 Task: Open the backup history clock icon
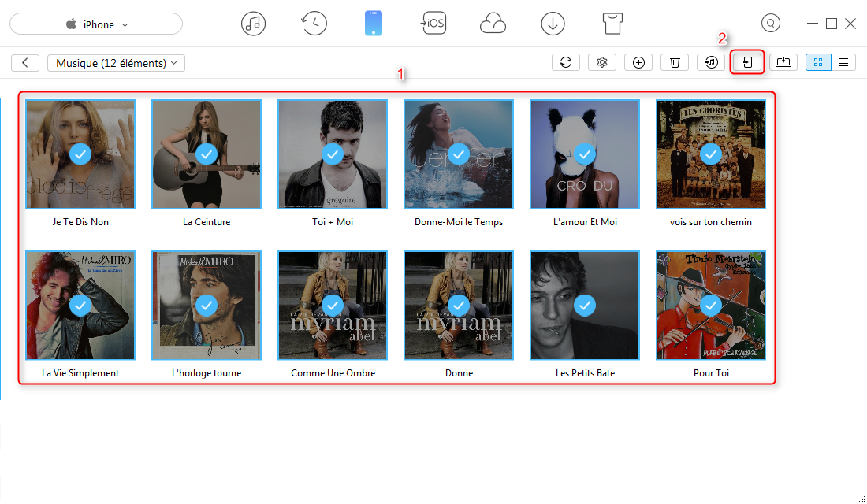314,24
